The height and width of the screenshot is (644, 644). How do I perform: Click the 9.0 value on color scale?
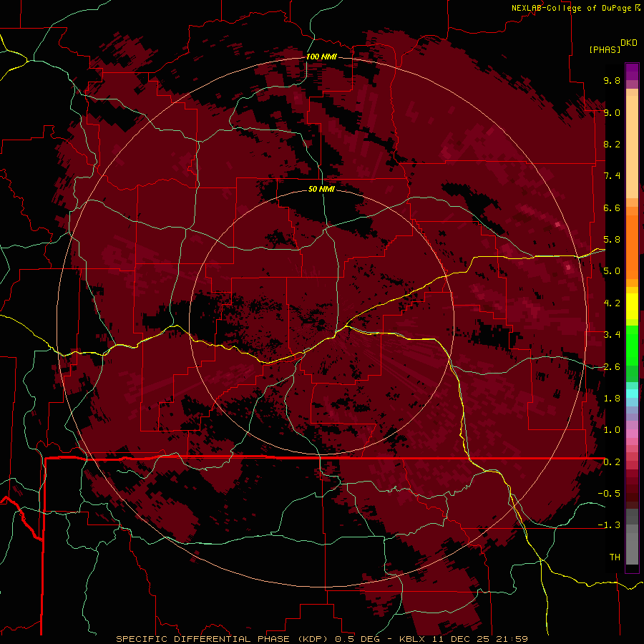612,112
